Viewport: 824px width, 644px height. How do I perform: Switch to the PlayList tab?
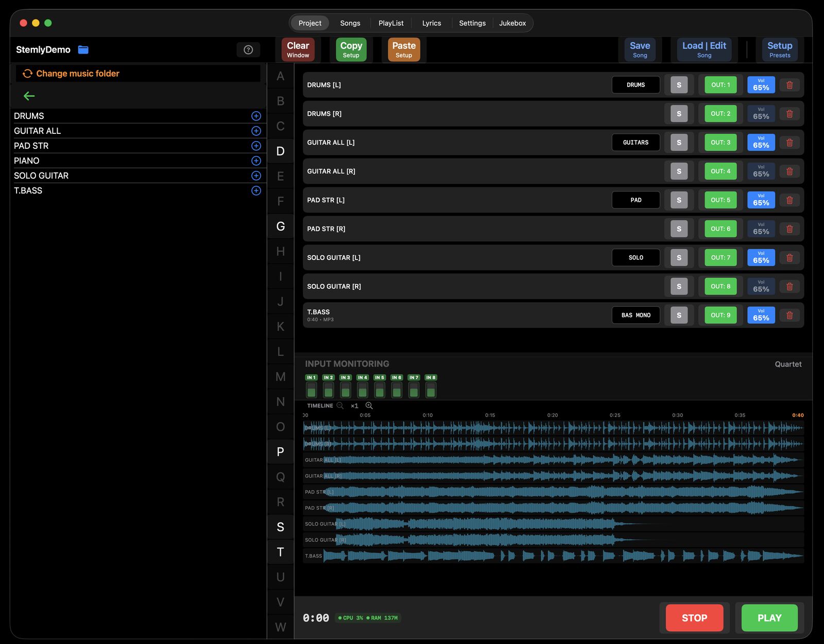[x=391, y=23]
